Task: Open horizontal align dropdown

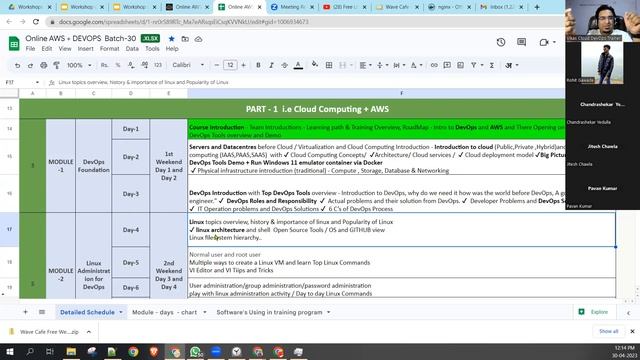Action: (x=365, y=65)
